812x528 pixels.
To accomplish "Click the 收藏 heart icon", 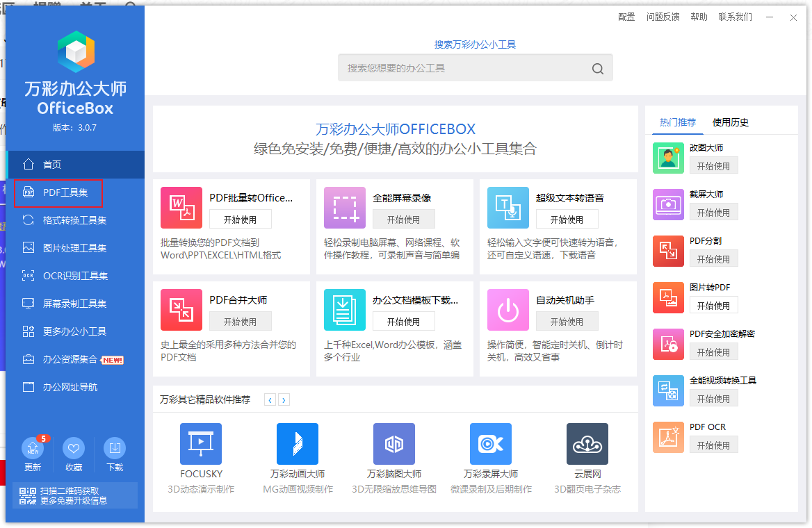I will coord(74,448).
